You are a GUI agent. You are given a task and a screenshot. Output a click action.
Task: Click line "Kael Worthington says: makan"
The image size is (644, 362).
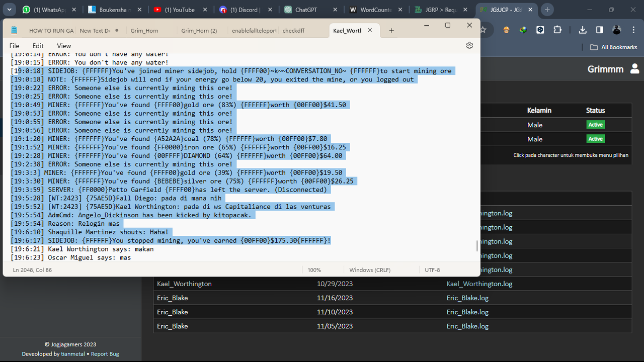(x=82, y=249)
